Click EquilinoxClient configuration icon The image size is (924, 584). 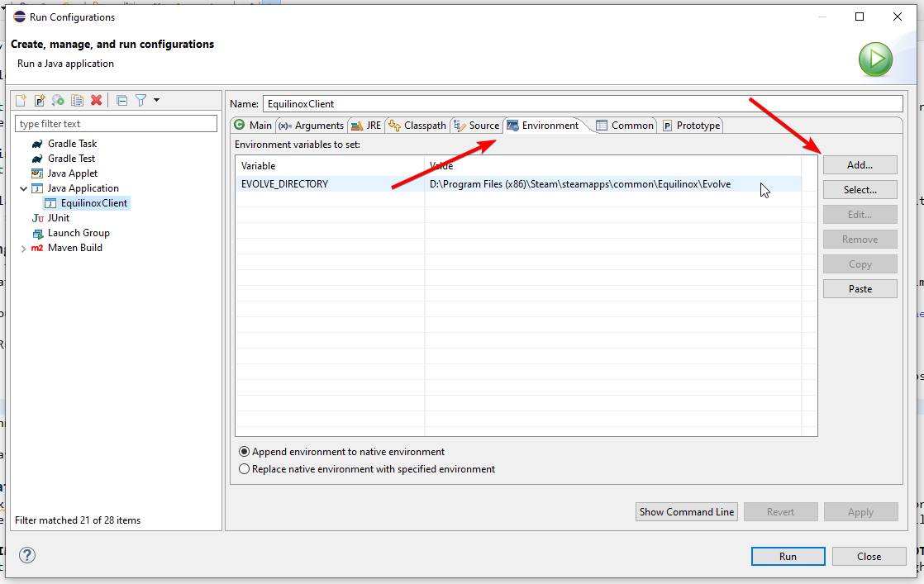pyautogui.click(x=50, y=204)
